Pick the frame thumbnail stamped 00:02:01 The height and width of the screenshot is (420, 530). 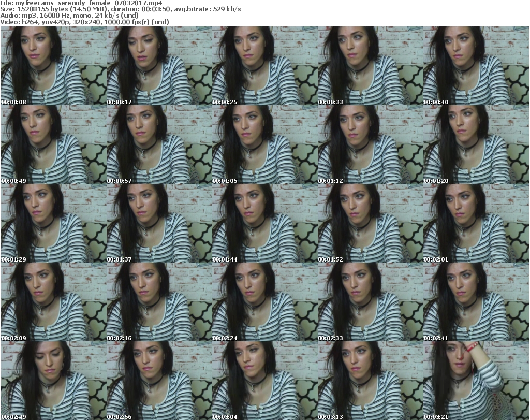click(476, 223)
